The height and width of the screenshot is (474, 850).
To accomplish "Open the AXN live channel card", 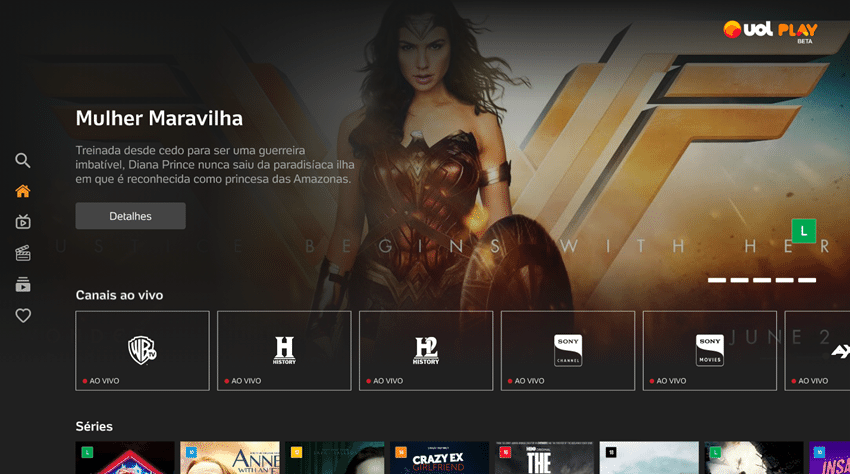I will coord(817,350).
